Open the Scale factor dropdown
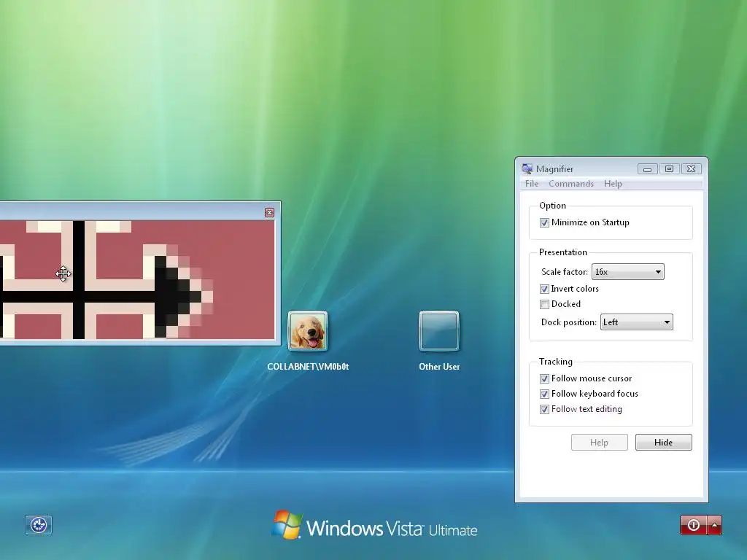 click(x=628, y=272)
